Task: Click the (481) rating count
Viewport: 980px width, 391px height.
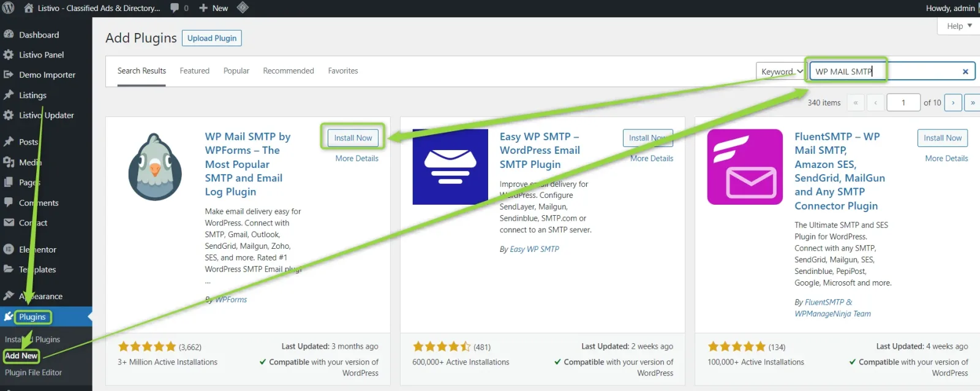Action: 482,347
